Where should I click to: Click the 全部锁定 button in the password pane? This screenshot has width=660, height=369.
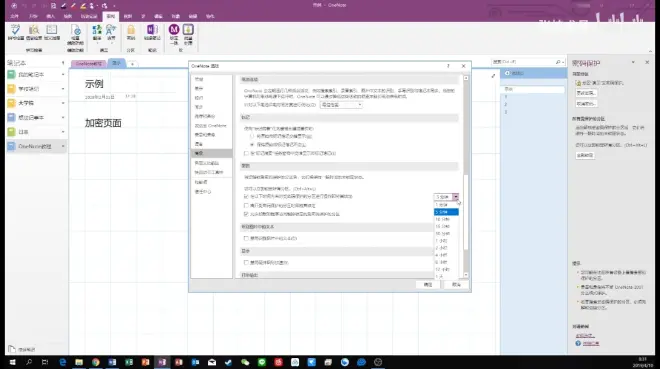pos(585,155)
